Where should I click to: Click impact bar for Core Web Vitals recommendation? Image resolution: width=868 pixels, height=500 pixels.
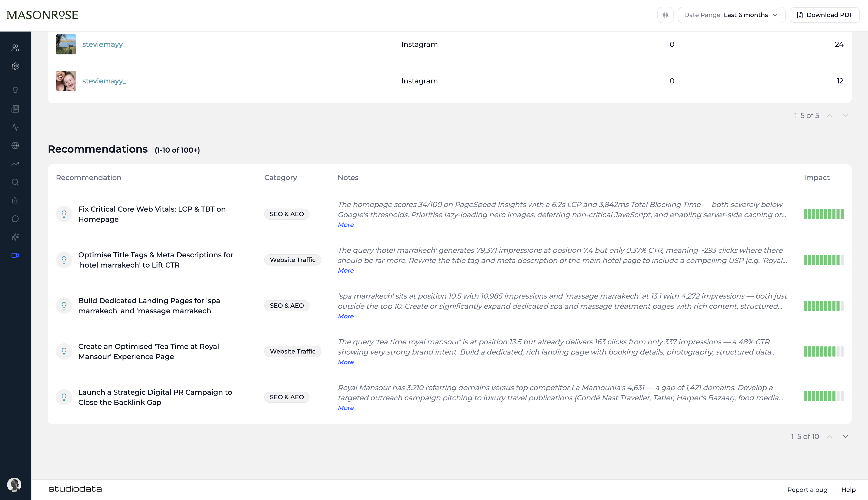tap(823, 214)
